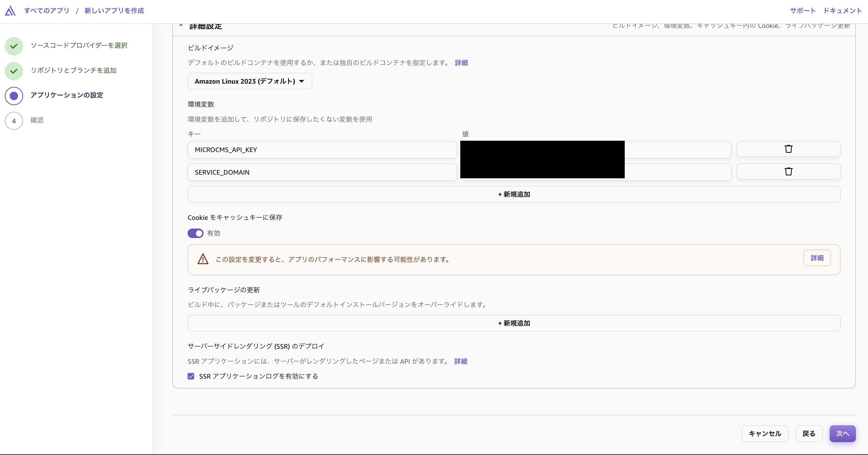This screenshot has width=868, height=455.
Task: Click the Amplify logo icon
Action: point(10,11)
